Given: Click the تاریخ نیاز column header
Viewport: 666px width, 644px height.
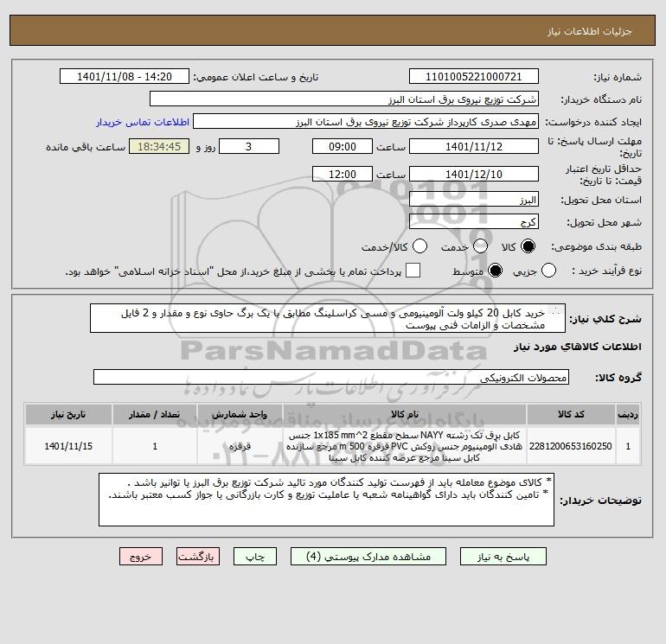Looking at the screenshot, I should point(68,414).
